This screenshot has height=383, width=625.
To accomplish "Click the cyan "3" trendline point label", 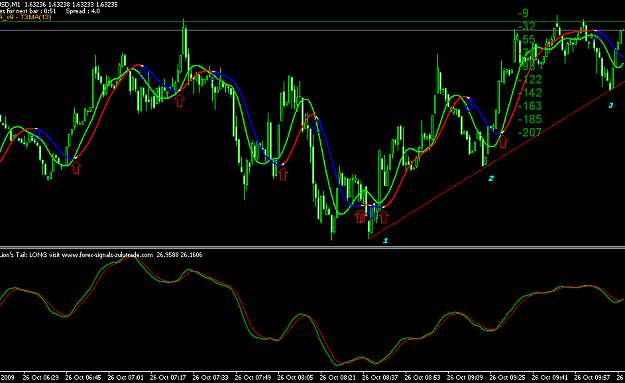I will (x=610, y=105).
